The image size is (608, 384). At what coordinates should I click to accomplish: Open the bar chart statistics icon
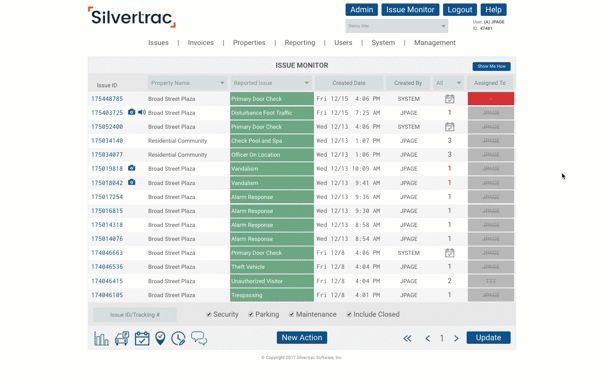click(101, 339)
